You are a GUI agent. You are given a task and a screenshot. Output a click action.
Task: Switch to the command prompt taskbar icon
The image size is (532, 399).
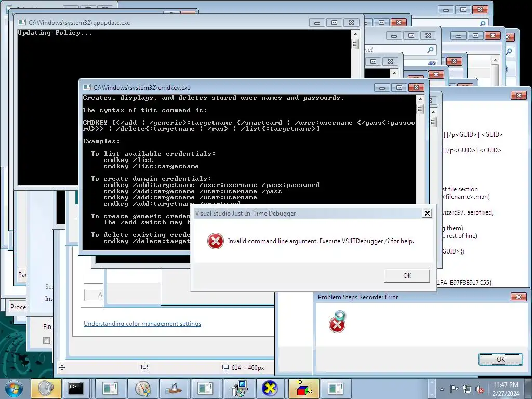coord(76,389)
